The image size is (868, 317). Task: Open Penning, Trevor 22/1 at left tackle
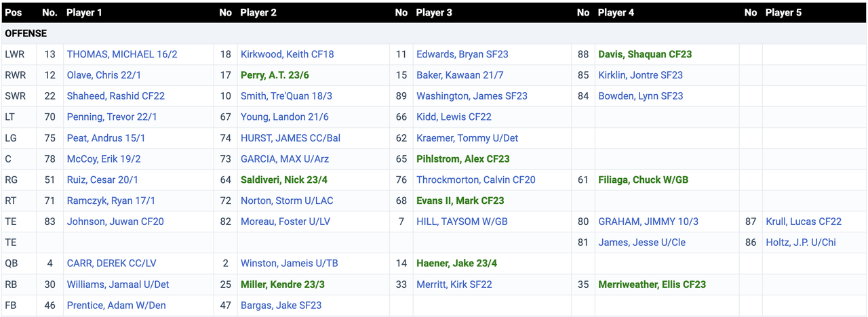[112, 117]
